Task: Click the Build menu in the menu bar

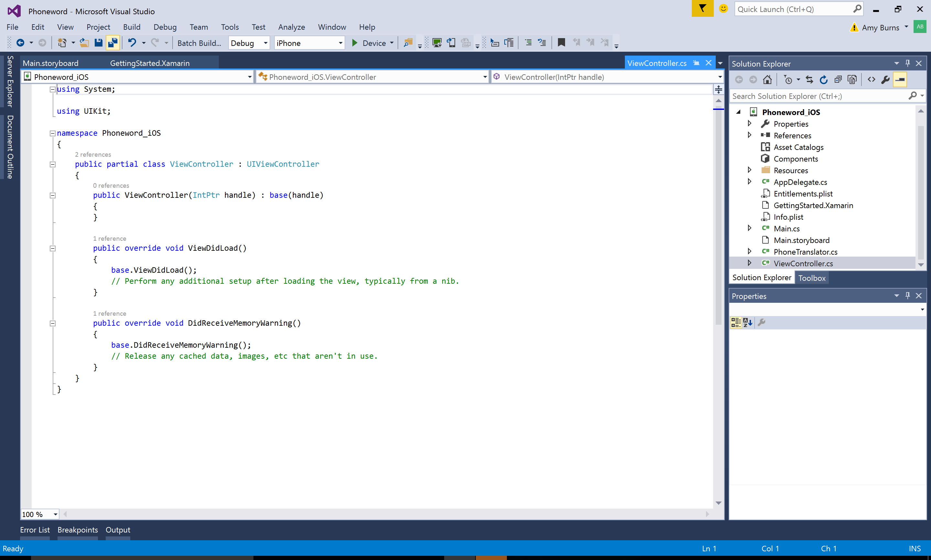Action: pyautogui.click(x=132, y=27)
